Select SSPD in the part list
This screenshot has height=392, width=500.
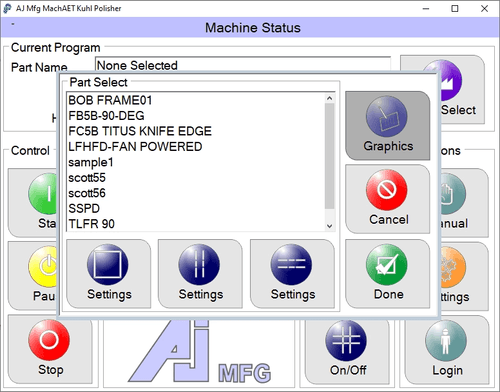coord(196,208)
